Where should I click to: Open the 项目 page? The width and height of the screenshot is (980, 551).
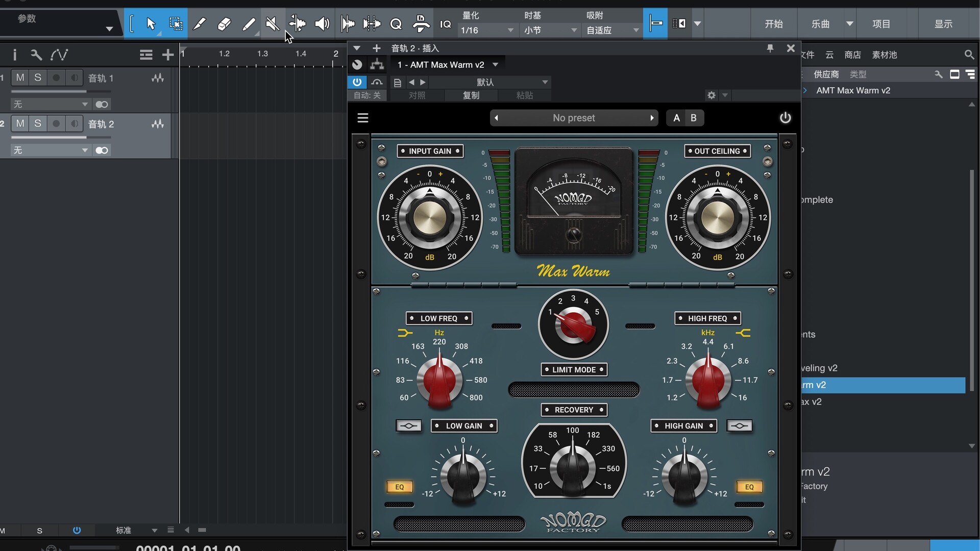tap(881, 24)
